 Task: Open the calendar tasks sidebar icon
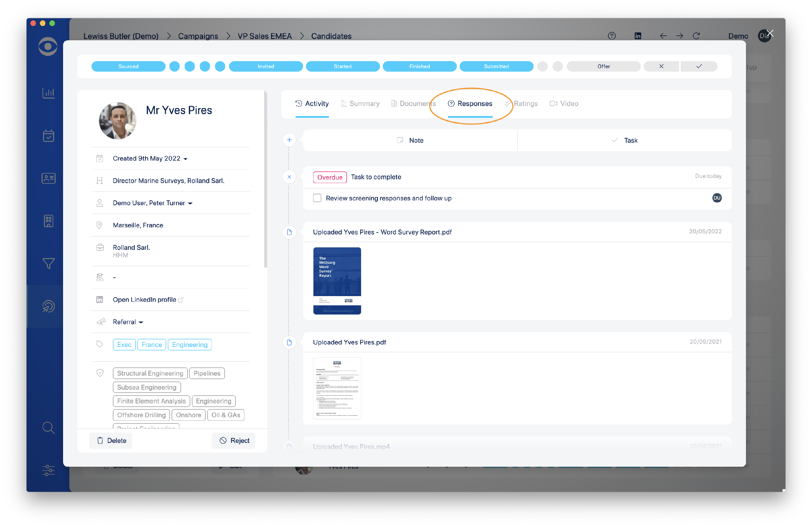pos(48,136)
